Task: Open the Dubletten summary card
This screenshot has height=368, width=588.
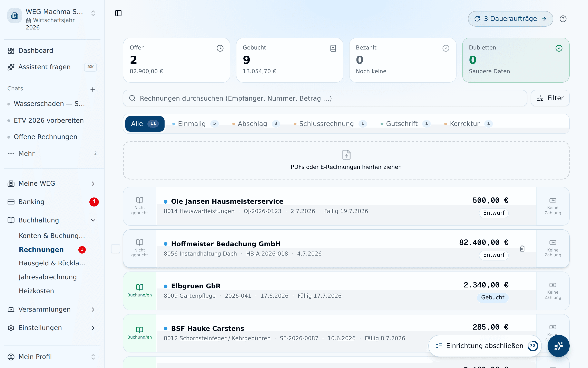Action: [x=516, y=60]
